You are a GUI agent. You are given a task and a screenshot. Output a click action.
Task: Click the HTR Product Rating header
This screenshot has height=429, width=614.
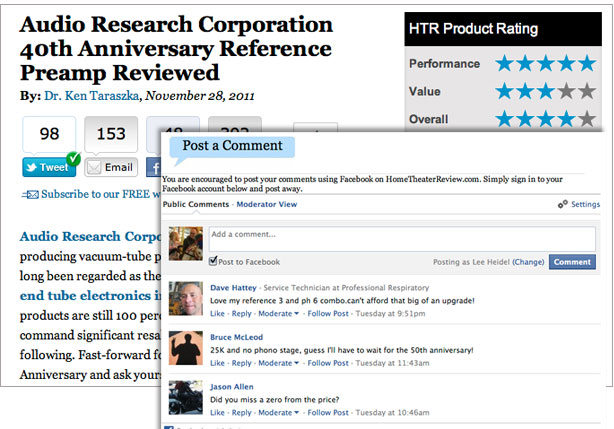pyautogui.click(x=503, y=29)
